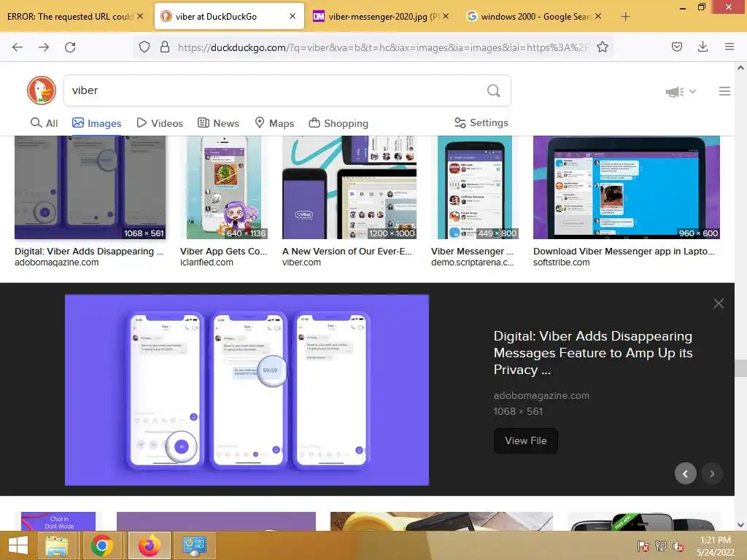747x560 pixels.
Task: Click the vertical scrollbar thumb
Action: (x=740, y=368)
